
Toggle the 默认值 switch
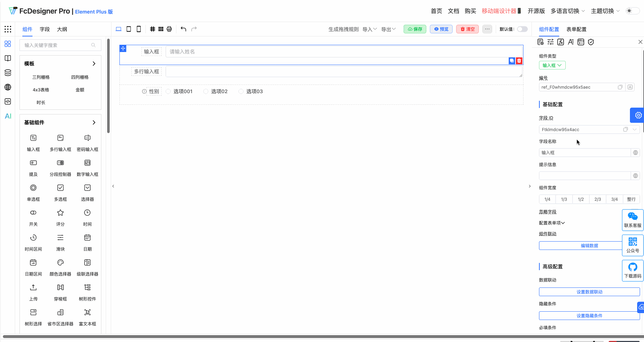522,29
